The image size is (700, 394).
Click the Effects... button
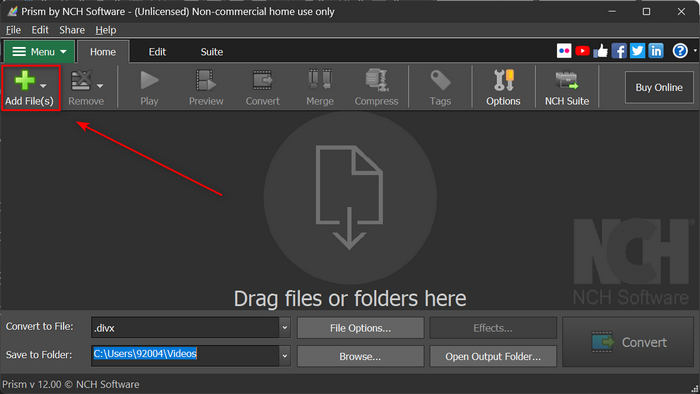(493, 328)
